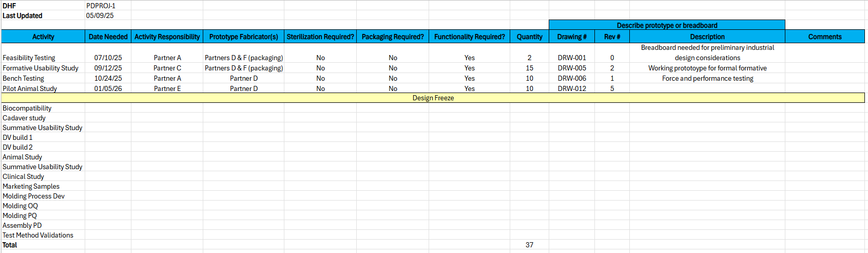This screenshot has height=253, width=868.
Task: Click the Rev # column header
Action: (x=612, y=37)
